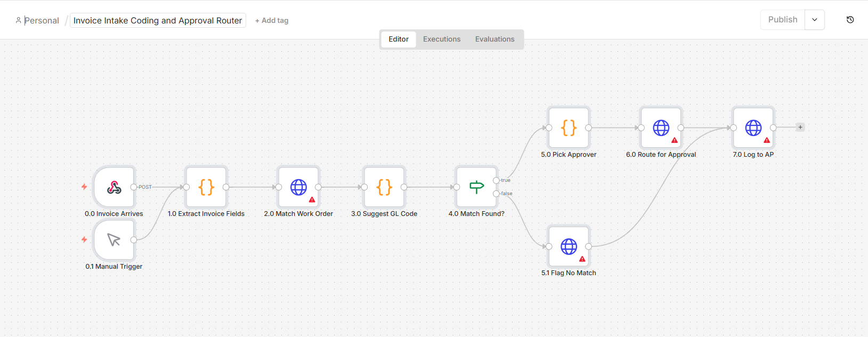Open the 3.0 Suggest GL Code node
868x337 pixels.
pyautogui.click(x=384, y=187)
